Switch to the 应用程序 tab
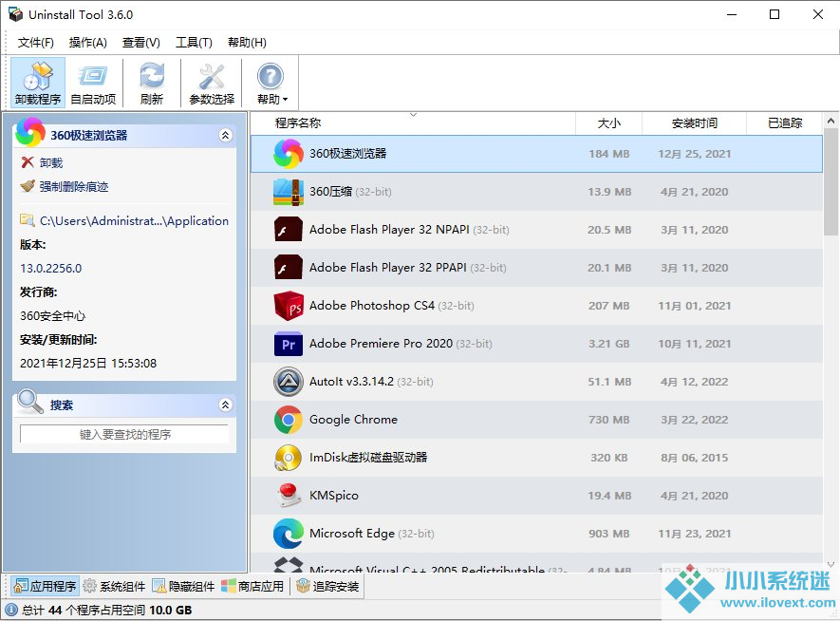This screenshot has width=840, height=621. click(x=45, y=586)
